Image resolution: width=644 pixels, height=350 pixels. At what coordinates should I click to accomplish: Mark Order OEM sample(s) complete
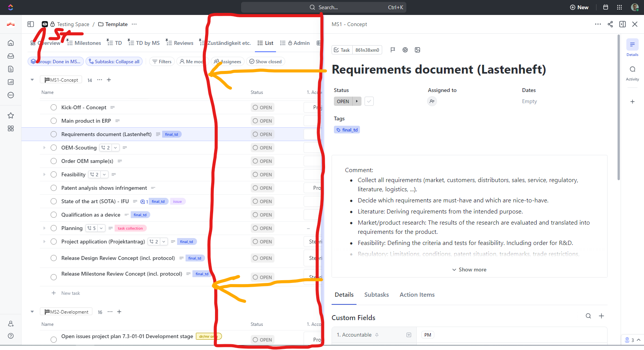(54, 161)
